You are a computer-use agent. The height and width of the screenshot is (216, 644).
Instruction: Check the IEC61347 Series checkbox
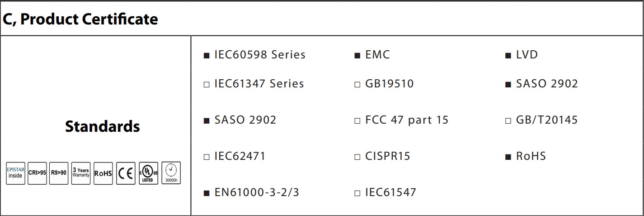[207, 85]
